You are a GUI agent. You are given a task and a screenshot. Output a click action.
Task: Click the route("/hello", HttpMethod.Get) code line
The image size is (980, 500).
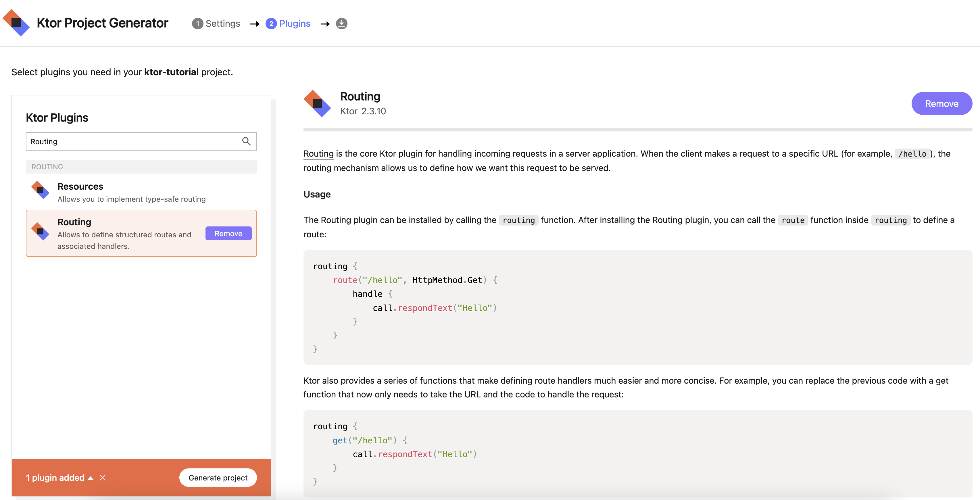coord(415,280)
